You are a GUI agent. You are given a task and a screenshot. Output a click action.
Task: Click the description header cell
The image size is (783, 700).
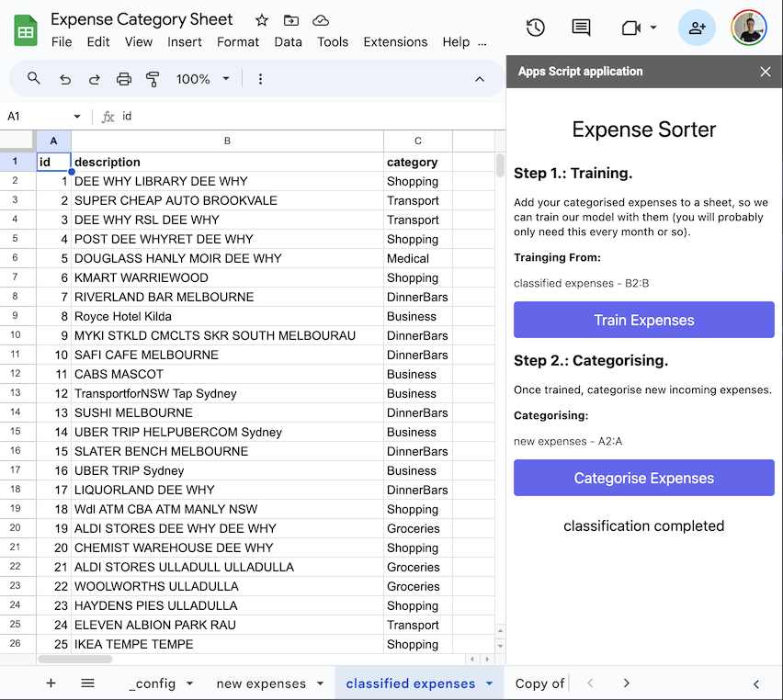coord(227,162)
